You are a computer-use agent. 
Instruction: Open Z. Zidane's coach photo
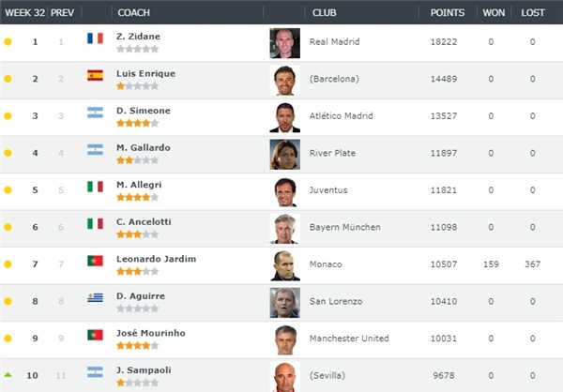click(284, 43)
